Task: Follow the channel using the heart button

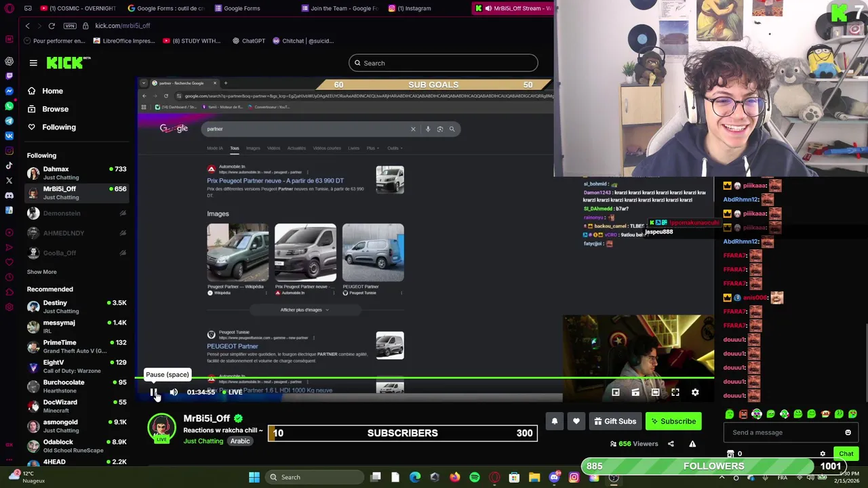Action: [576, 422]
